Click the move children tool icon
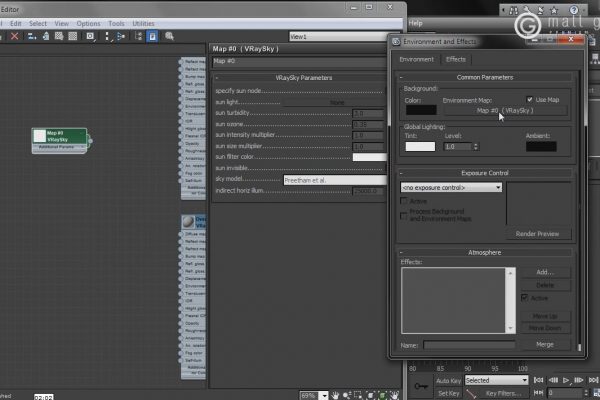This screenshot has width=600, height=400. 32,36
